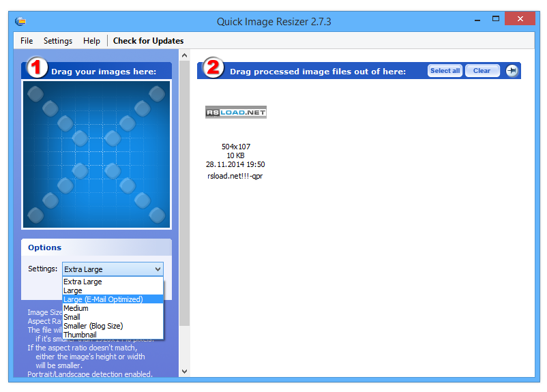This screenshot has width=547, height=392.
Task: Click the 10 KB file size text
Action: pos(235,155)
